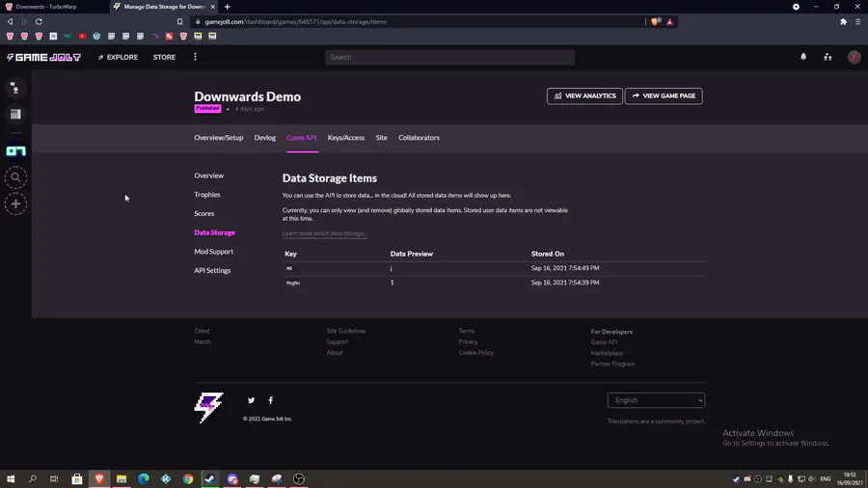Open the header three-dot more menu

(x=195, y=57)
